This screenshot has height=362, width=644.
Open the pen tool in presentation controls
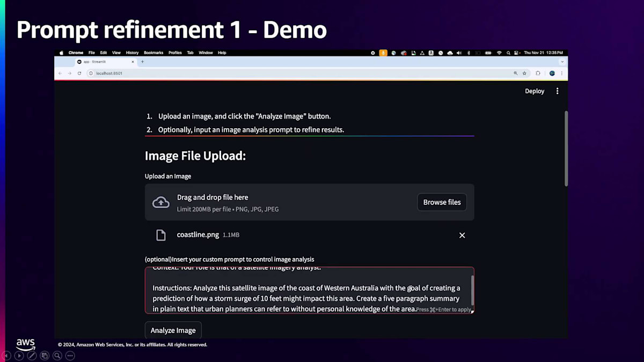click(32, 355)
